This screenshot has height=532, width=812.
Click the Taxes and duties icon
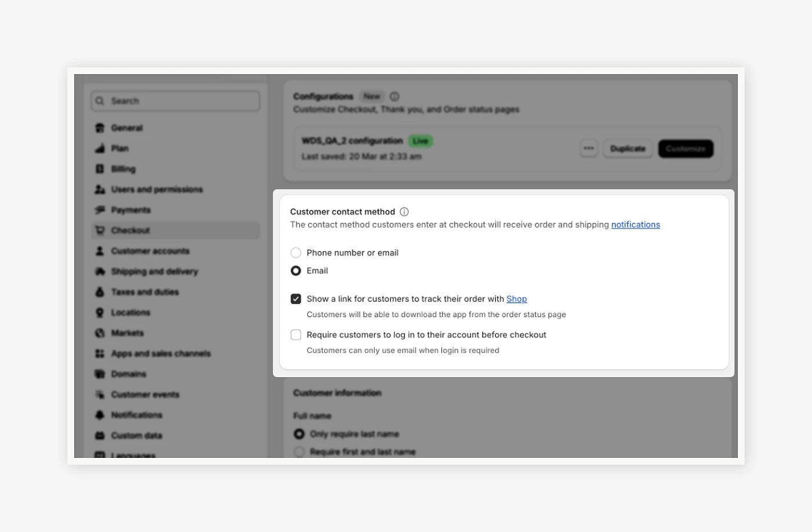(x=100, y=292)
